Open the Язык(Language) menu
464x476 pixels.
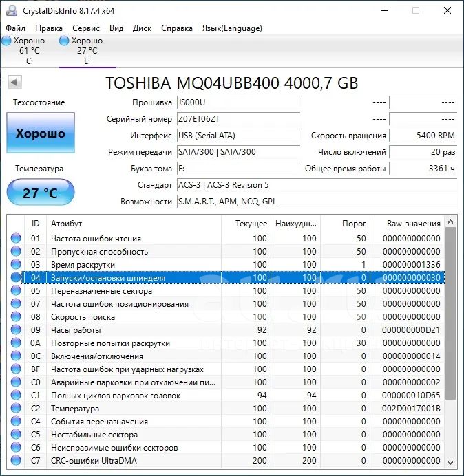coord(232,28)
